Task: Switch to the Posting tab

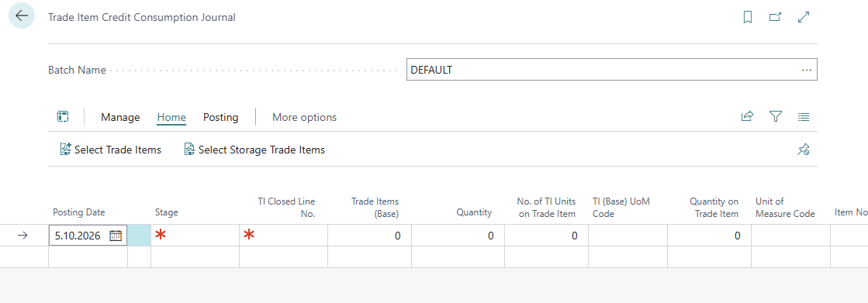Action: (221, 117)
